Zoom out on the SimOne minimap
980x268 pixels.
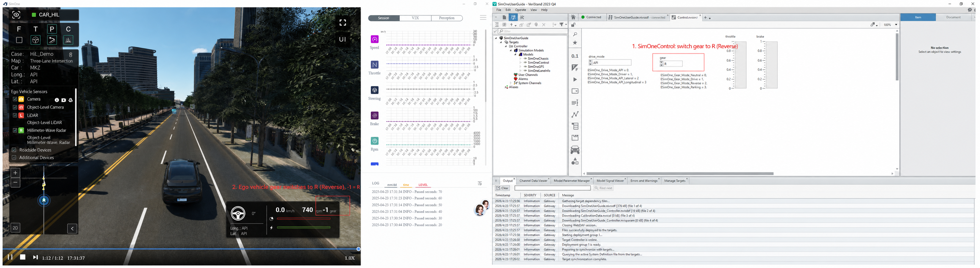[x=15, y=183]
